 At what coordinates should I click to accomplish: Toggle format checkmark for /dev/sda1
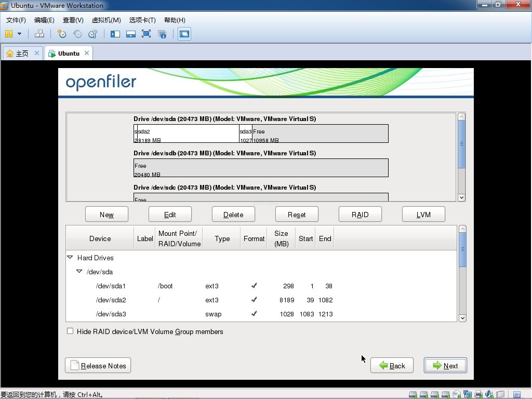[254, 286]
